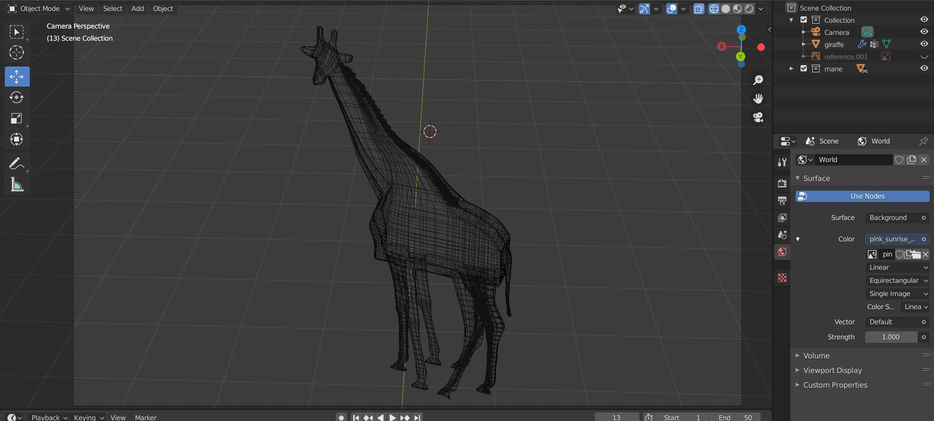
Task: Activate the Scale tool
Action: pyautogui.click(x=17, y=118)
